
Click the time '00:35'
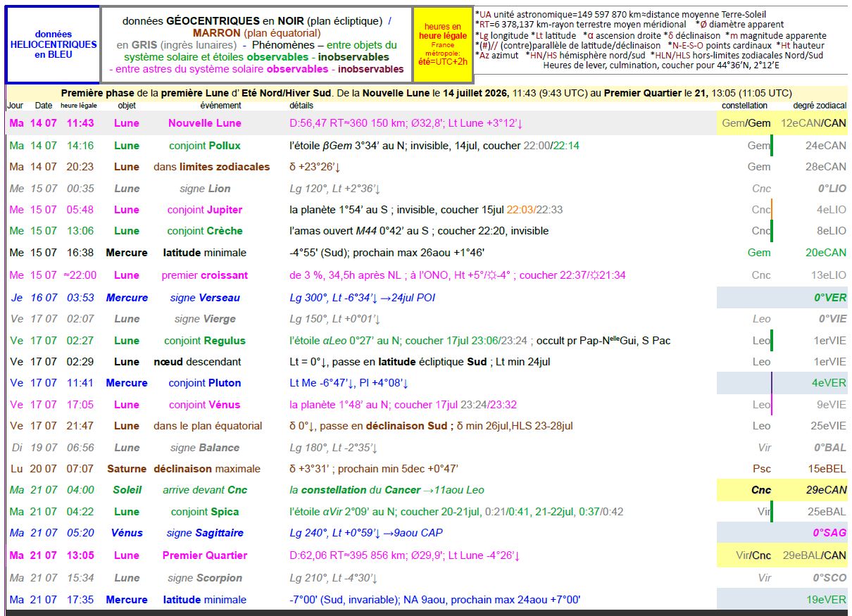(x=80, y=189)
